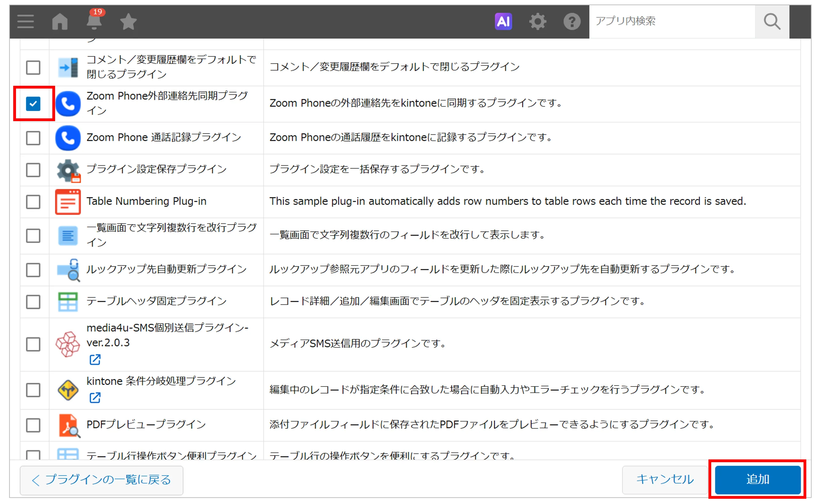This screenshot has height=504, width=822.
Task: Click the Zoom Phone 通話記録 plugin icon
Action: [x=68, y=138]
